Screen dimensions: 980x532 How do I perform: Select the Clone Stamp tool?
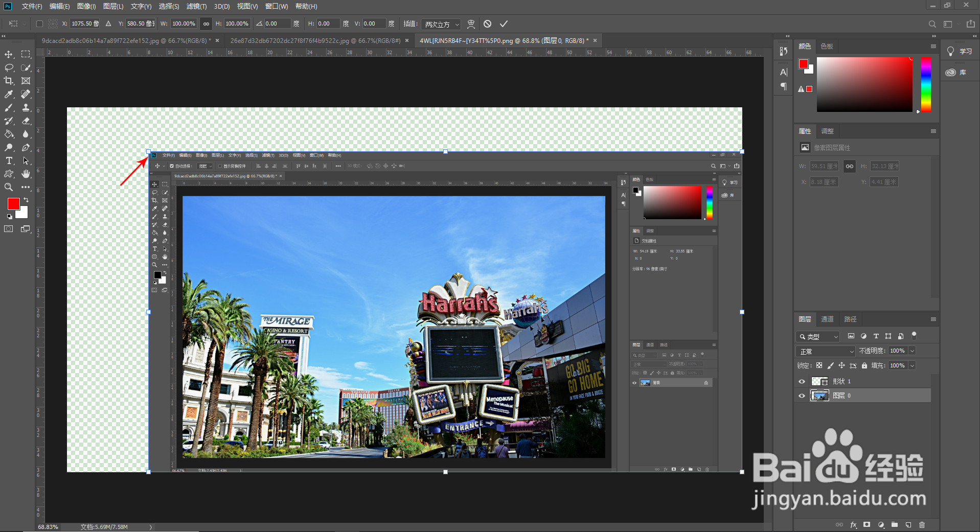point(26,107)
